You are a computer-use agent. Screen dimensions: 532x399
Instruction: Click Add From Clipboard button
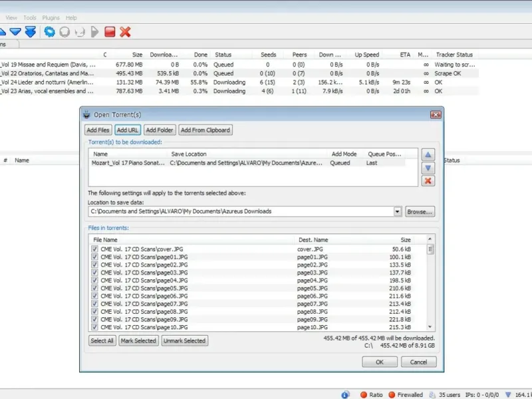(x=205, y=130)
